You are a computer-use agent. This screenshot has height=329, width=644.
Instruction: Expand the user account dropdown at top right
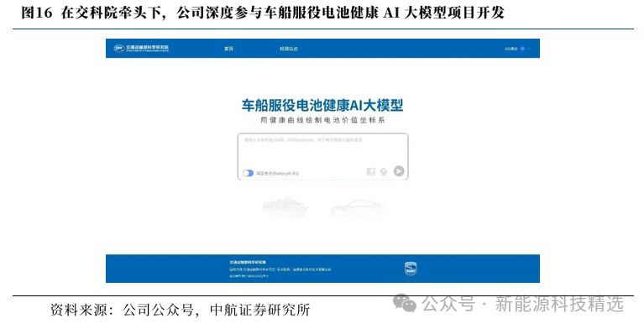click(x=529, y=49)
